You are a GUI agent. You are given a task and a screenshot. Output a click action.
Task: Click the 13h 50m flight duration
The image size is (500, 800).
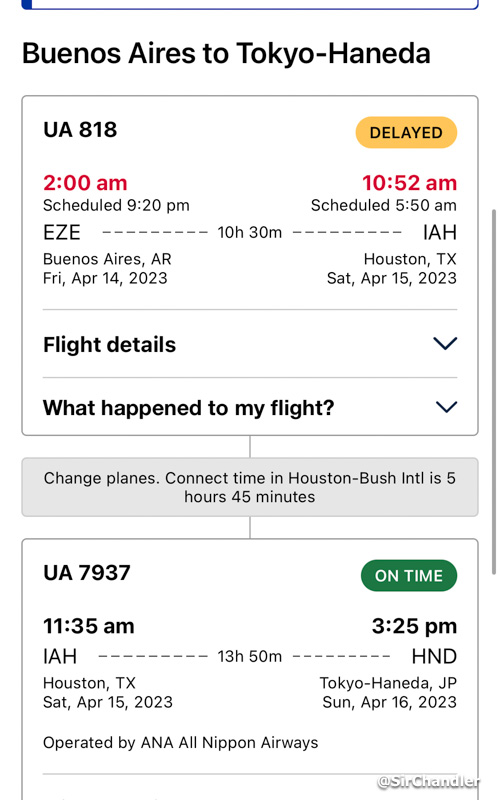249,656
